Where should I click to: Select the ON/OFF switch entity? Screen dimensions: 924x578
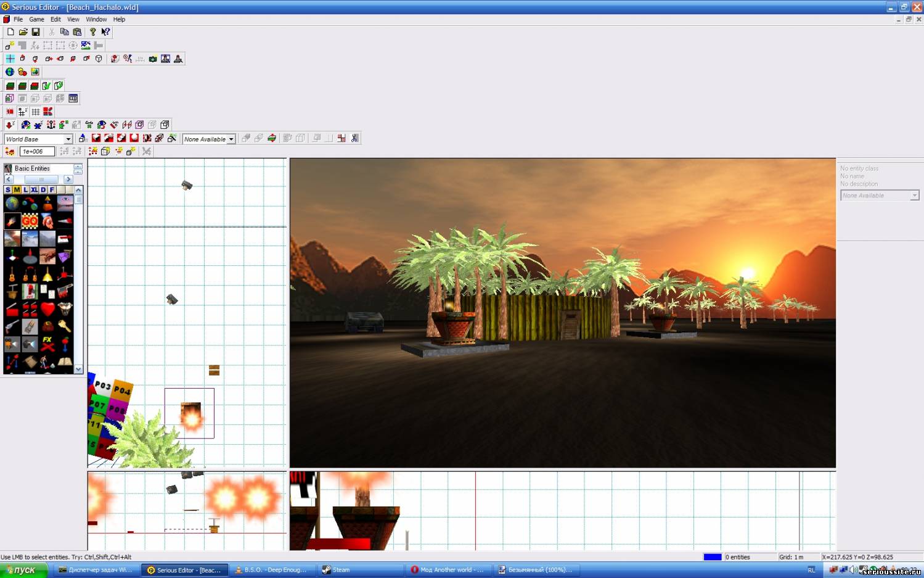point(30,291)
